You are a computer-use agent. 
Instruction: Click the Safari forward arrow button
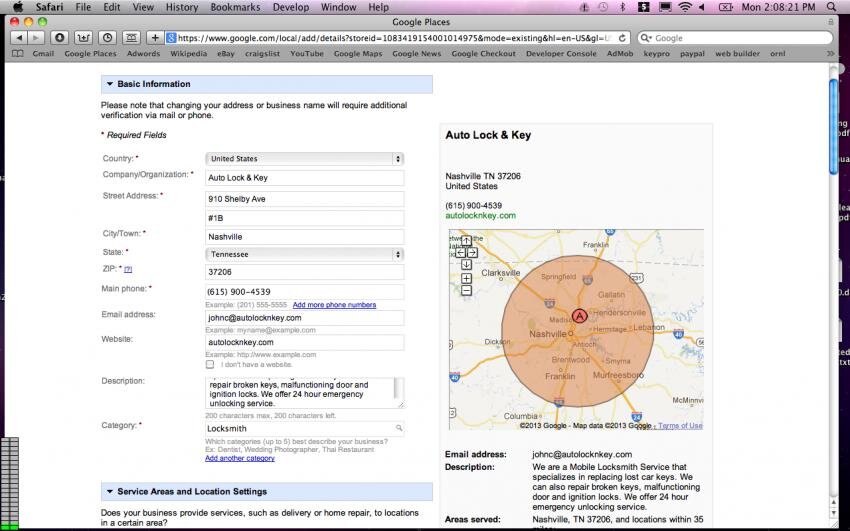pyautogui.click(x=35, y=38)
